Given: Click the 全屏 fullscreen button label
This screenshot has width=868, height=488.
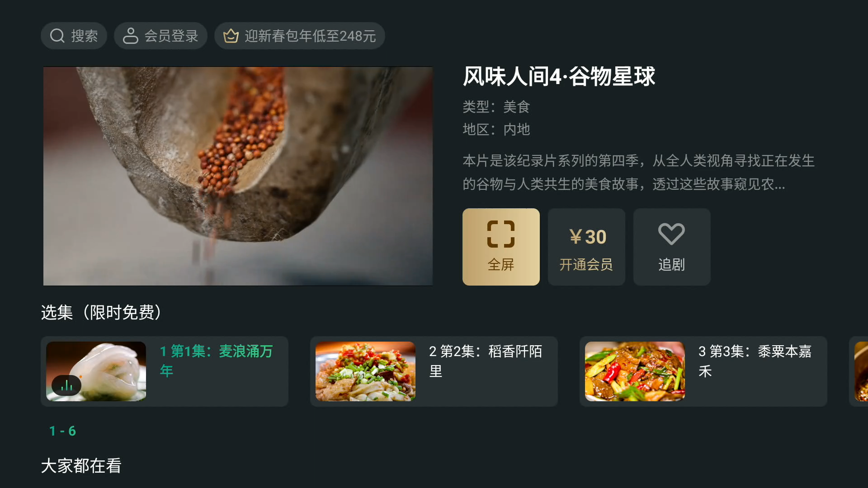Looking at the screenshot, I should [501, 265].
